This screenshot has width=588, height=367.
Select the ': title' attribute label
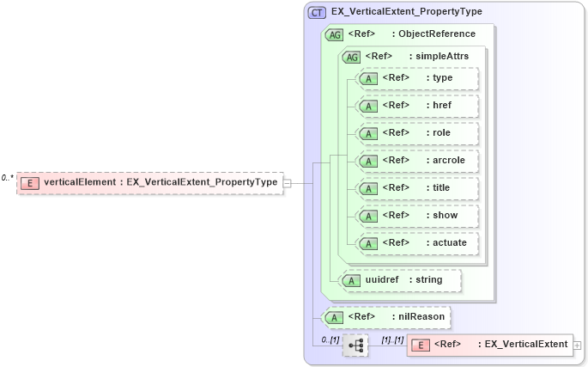(438, 187)
